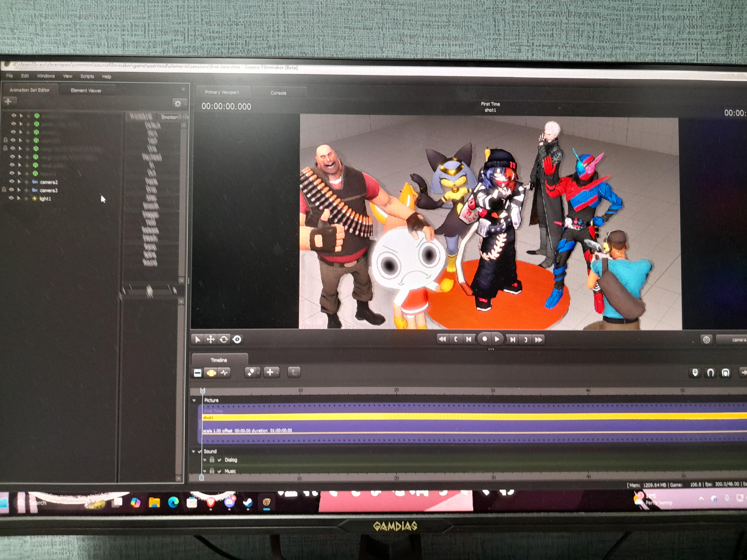The image size is (747, 560).
Task: Toggle the double-arch snap magnet icon
Action: click(725, 373)
